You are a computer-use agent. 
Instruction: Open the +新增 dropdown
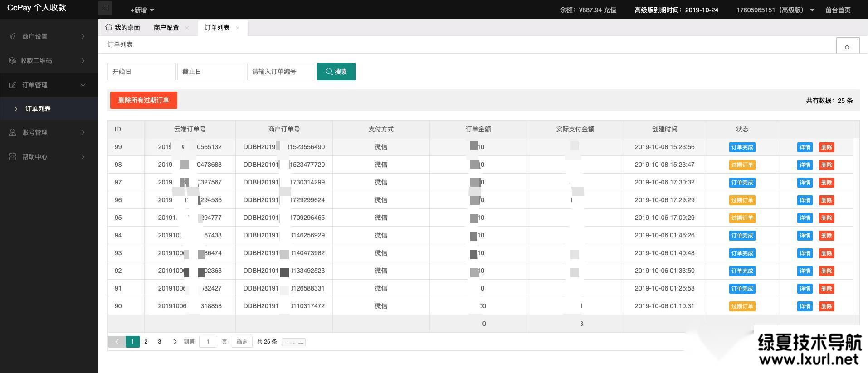(142, 10)
